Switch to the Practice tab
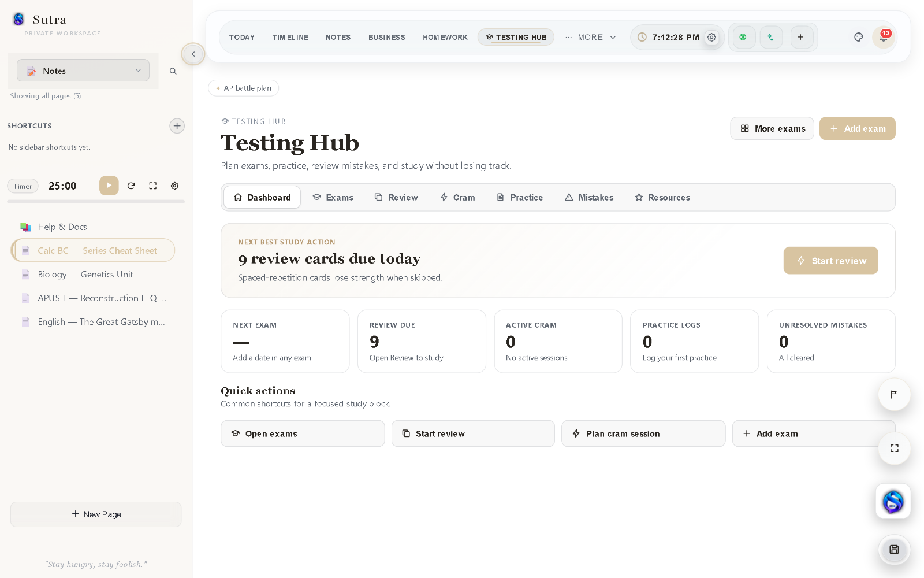924x578 pixels. point(520,197)
